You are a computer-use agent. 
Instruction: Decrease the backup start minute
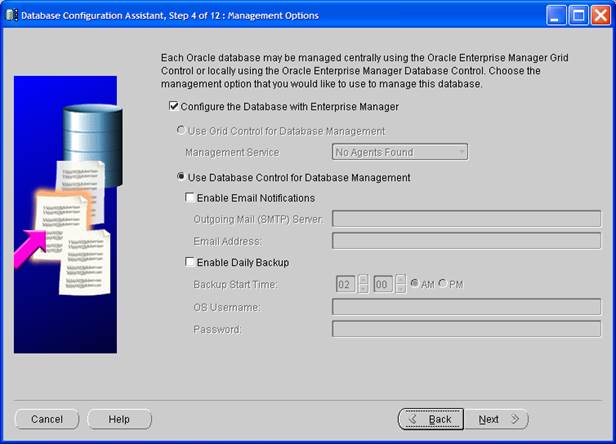(400, 289)
